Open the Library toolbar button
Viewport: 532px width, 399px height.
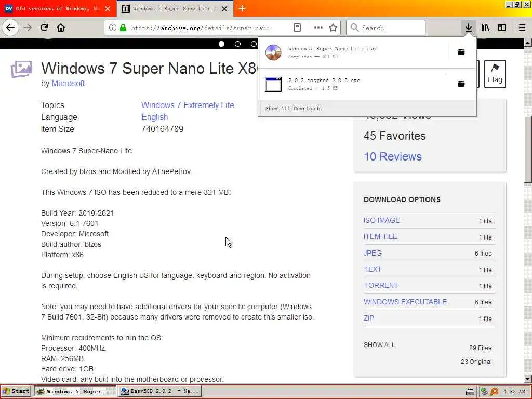coord(485,28)
